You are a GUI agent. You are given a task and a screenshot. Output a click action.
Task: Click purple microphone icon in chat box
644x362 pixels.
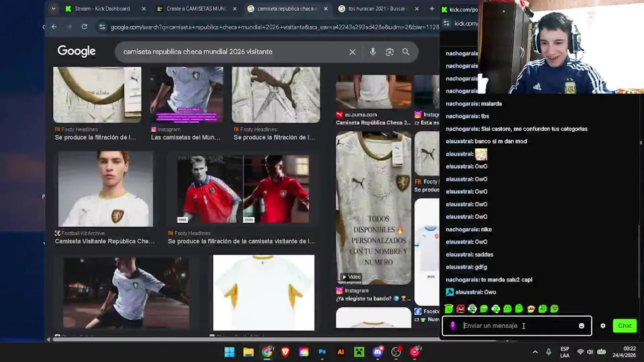453,326
